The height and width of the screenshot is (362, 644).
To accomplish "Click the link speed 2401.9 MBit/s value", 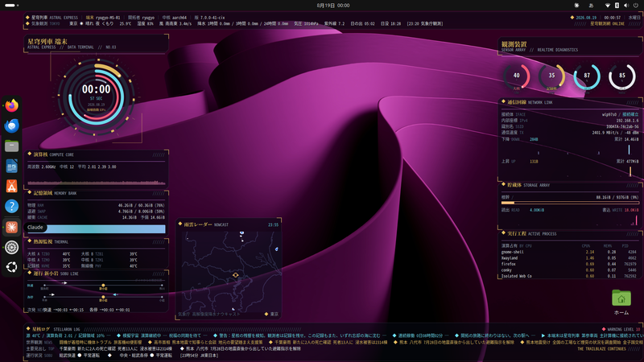I will point(606,133).
